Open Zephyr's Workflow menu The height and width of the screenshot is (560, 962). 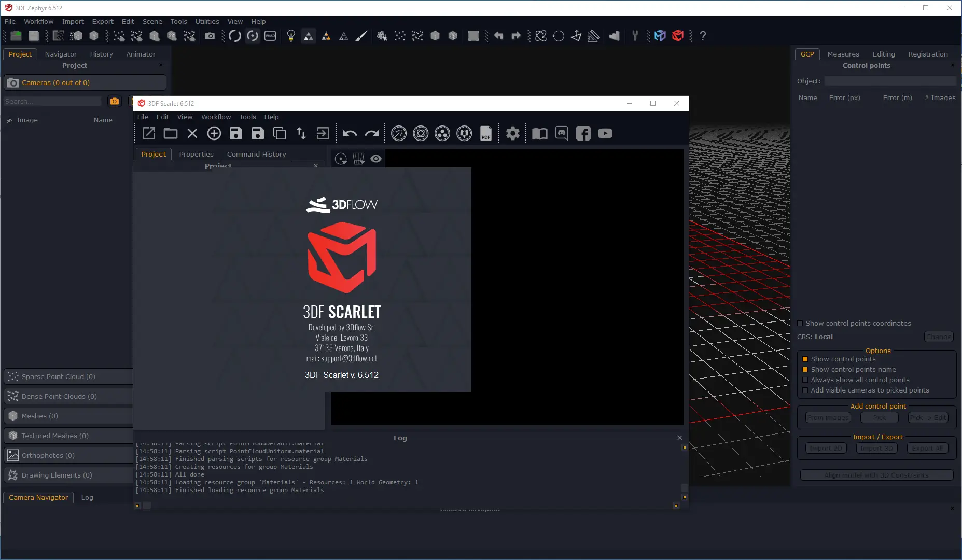point(39,21)
